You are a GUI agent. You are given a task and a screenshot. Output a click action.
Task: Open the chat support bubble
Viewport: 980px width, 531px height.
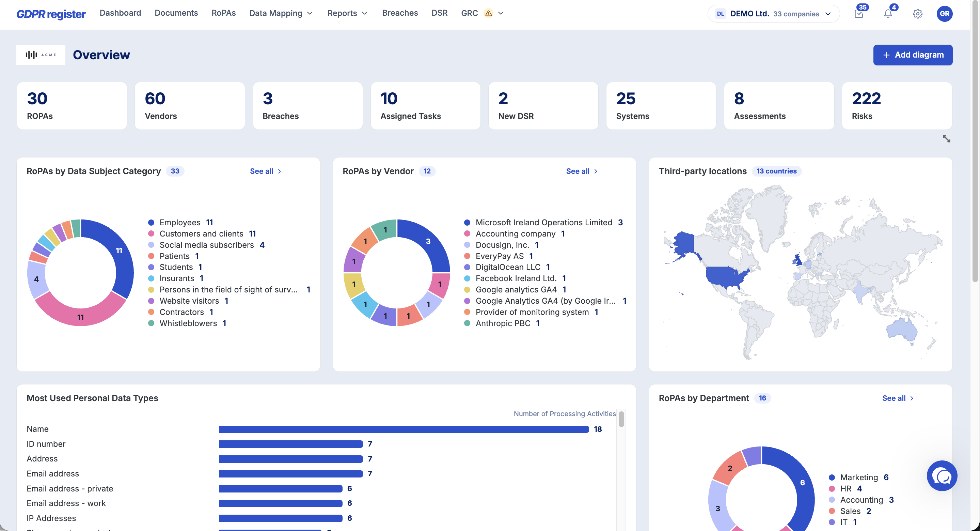point(942,476)
